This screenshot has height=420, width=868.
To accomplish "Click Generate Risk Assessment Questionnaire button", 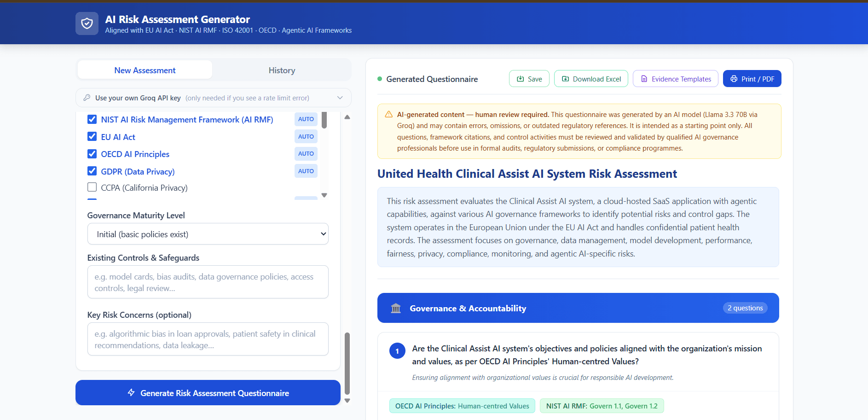I will (208, 393).
